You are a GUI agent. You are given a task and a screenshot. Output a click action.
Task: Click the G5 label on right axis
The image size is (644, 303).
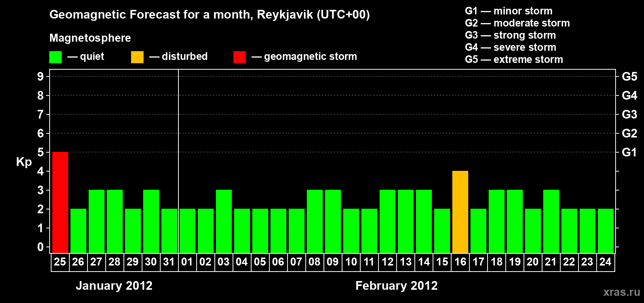(629, 77)
